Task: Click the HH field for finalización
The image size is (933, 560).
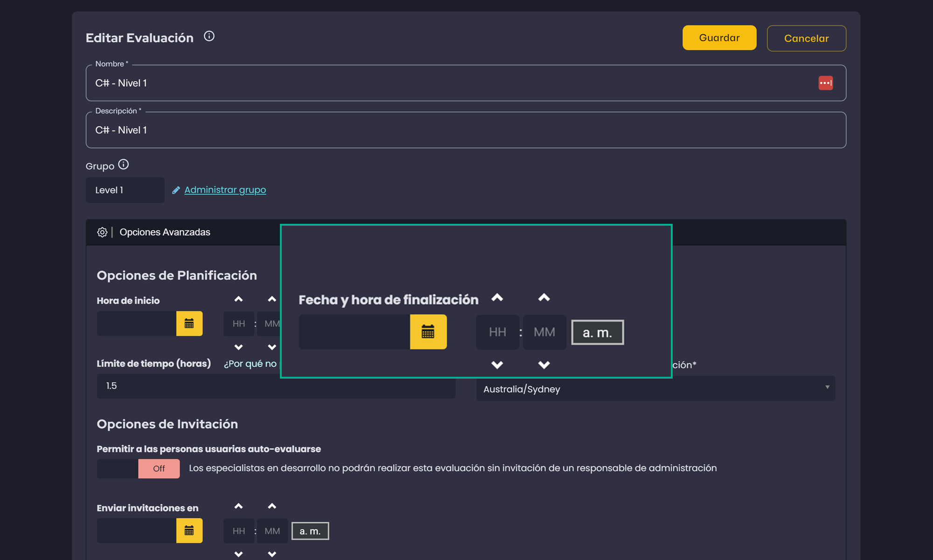Action: tap(498, 332)
